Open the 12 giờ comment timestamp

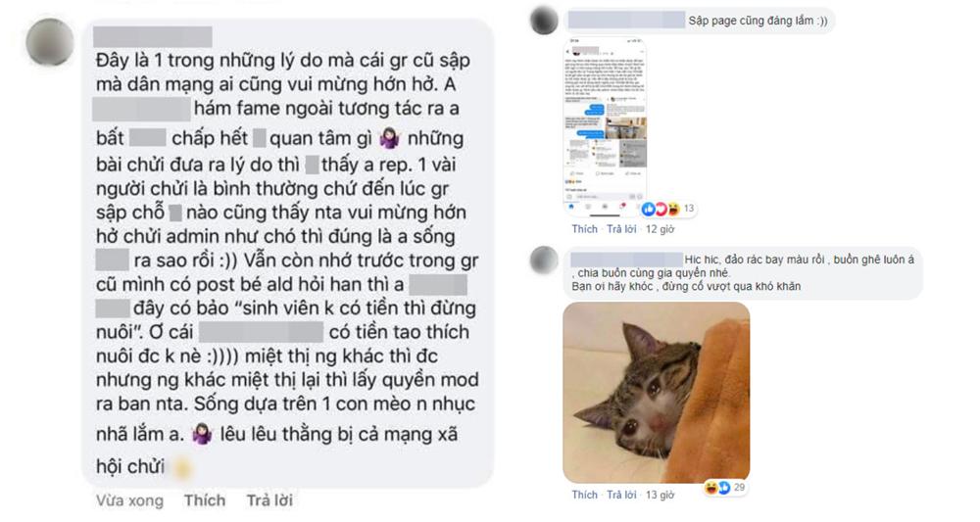(660, 229)
